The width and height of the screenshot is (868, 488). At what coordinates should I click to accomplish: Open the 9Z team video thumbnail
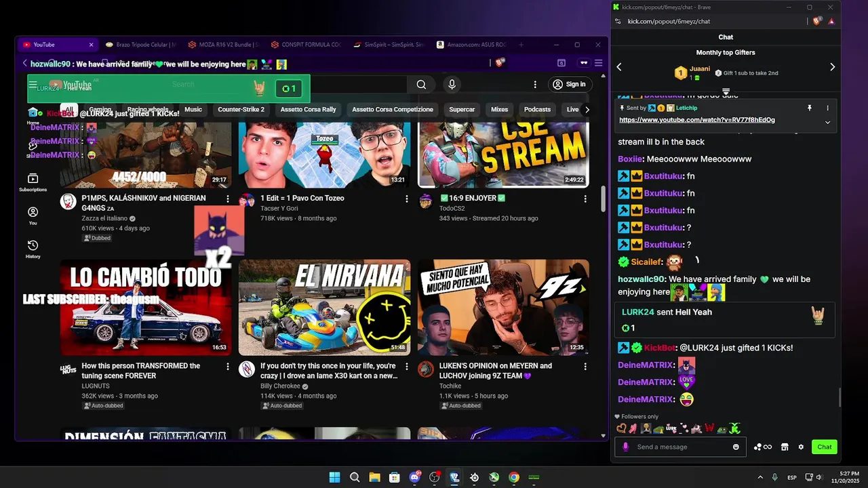click(x=503, y=307)
